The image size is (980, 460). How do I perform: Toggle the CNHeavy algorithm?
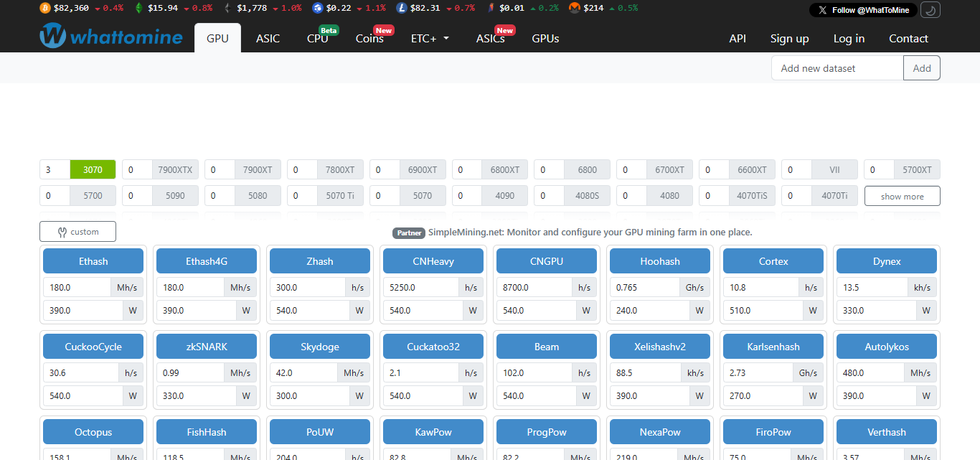433,261
